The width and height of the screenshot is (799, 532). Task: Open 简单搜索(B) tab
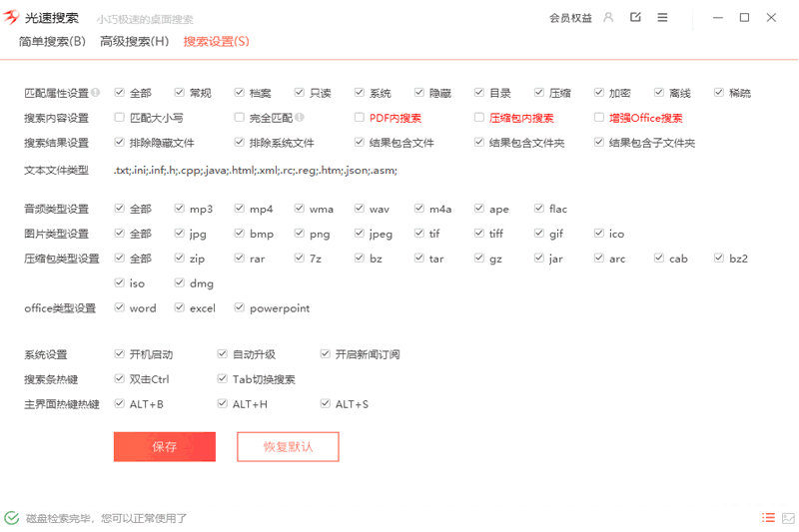[x=52, y=41]
